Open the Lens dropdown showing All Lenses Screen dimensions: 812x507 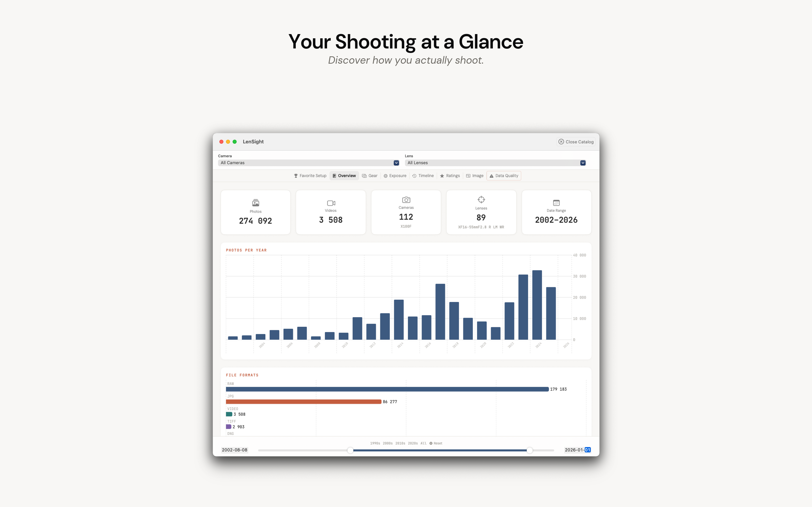coord(495,163)
